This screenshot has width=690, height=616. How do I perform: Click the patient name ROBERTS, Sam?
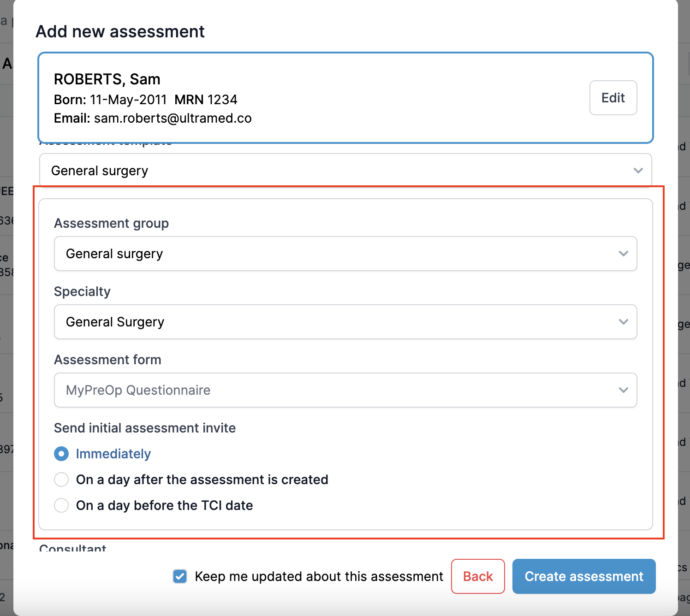[107, 79]
